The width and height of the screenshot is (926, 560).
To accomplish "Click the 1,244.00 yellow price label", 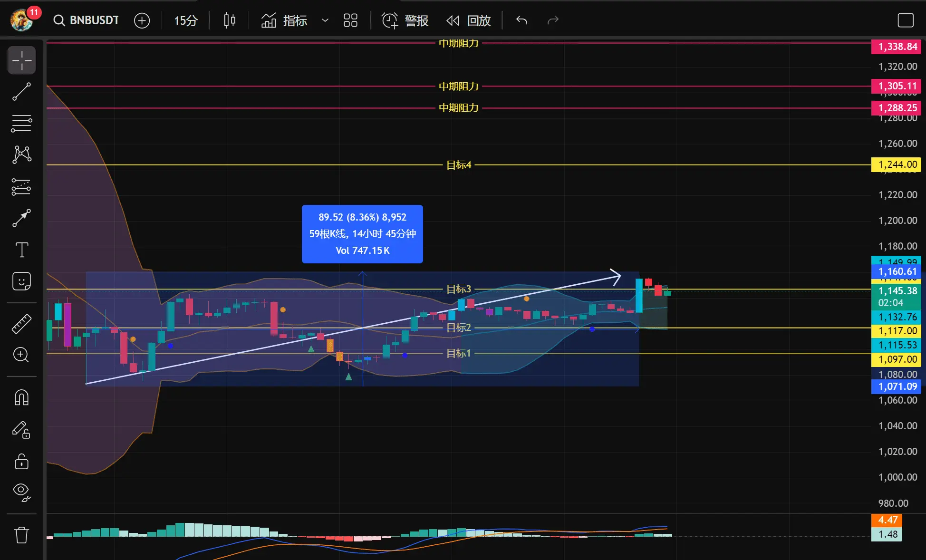I will 897,164.
